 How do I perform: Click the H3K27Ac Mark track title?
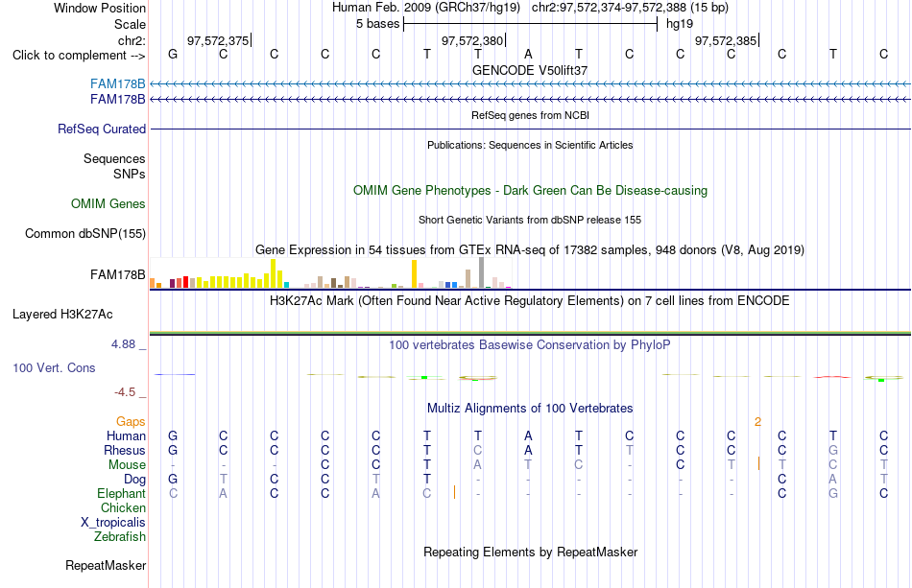click(x=530, y=301)
